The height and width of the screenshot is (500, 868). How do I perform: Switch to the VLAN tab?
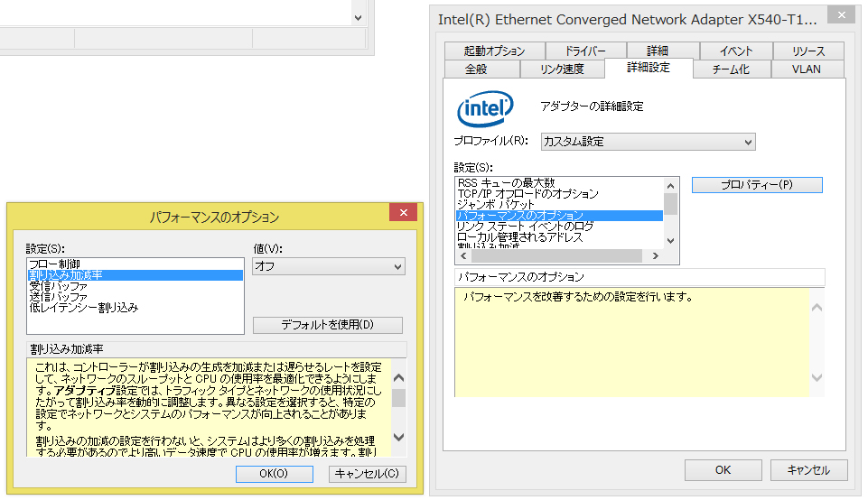[806, 69]
